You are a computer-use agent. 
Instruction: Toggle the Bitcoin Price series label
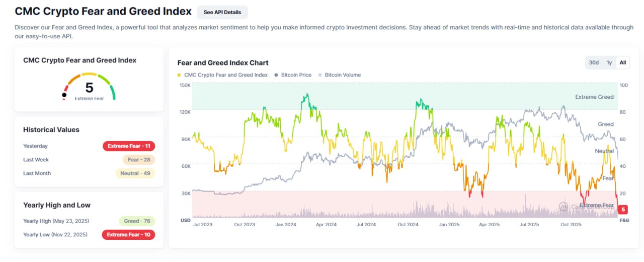coord(296,75)
